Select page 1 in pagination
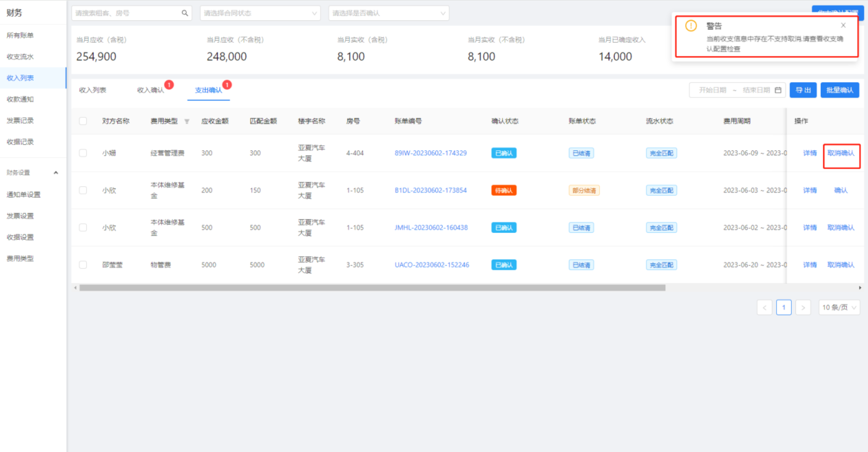This screenshot has width=868, height=452. 784,307
